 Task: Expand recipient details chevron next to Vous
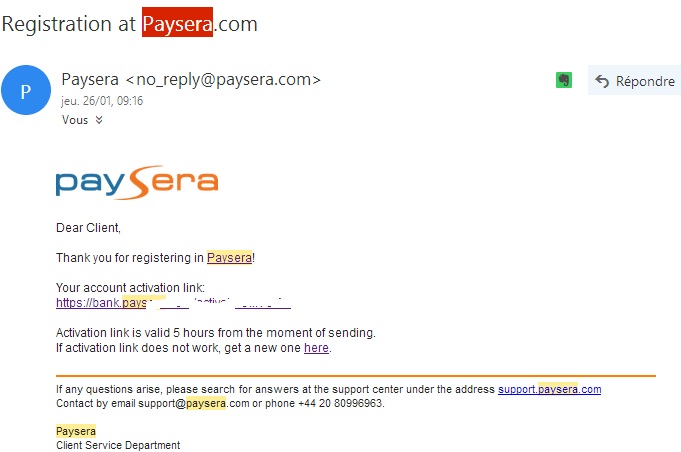pyautogui.click(x=99, y=120)
